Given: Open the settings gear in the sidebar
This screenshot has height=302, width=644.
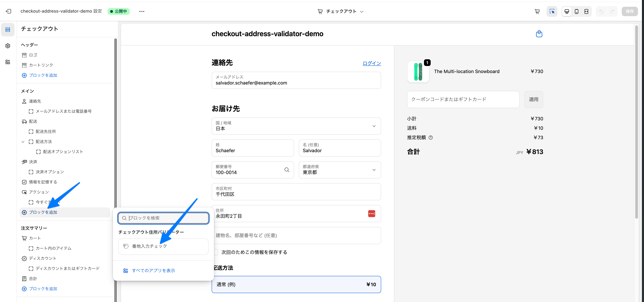Looking at the screenshot, I should click(x=8, y=46).
